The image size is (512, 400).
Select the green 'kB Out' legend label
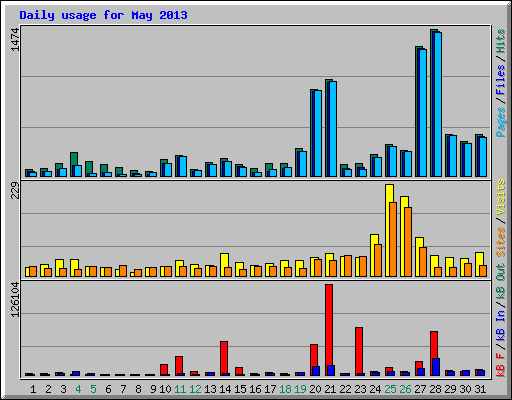(501, 281)
